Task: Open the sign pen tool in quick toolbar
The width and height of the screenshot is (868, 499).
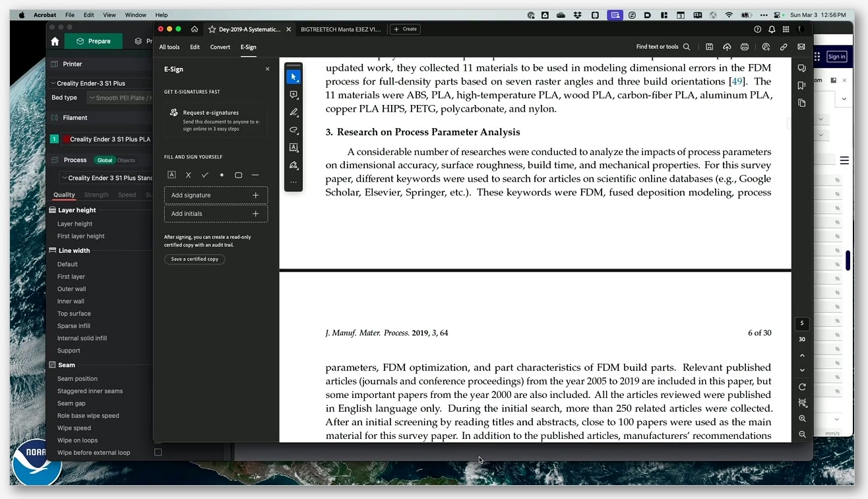Action: [x=294, y=166]
